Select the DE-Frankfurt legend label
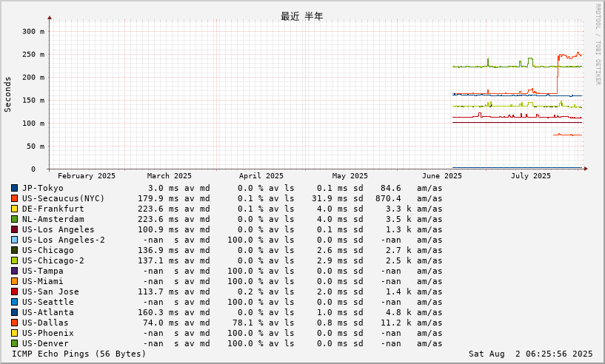The height and width of the screenshot is (364, 605). [x=53, y=209]
